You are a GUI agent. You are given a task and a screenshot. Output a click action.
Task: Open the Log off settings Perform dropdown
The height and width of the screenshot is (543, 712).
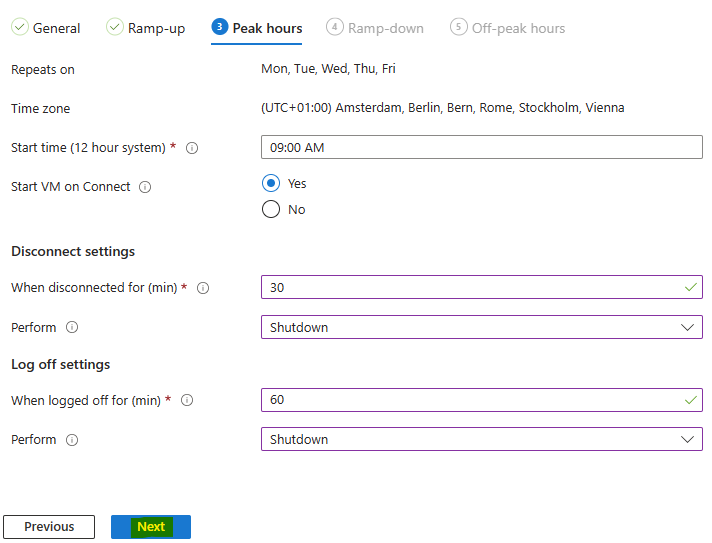click(x=482, y=439)
